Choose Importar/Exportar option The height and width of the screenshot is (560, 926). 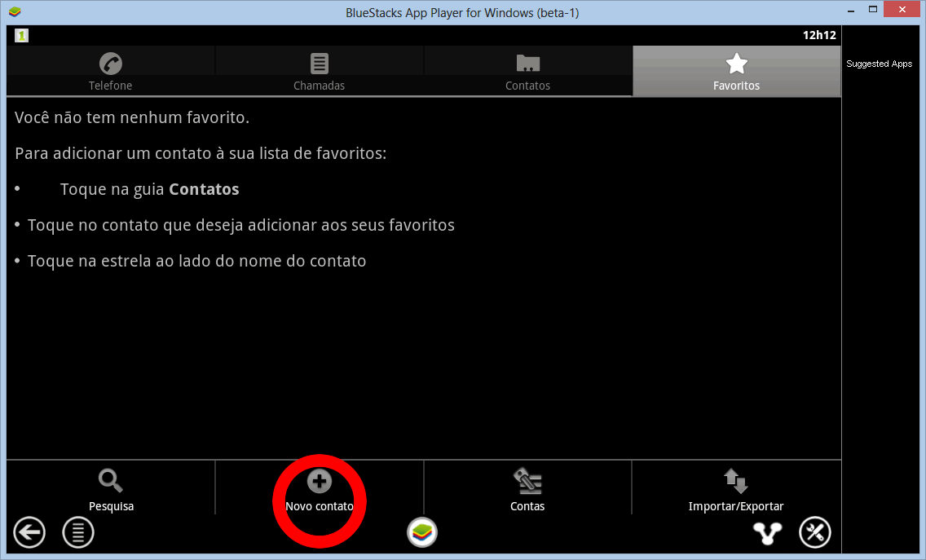736,489
